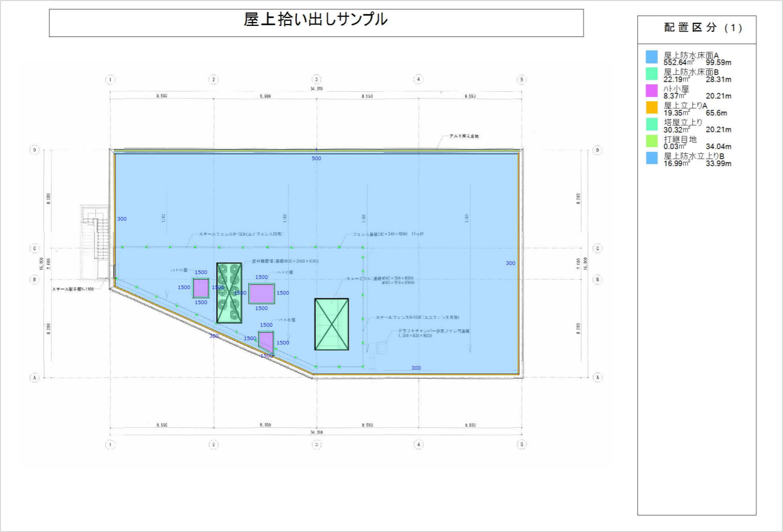Click the legend label 打継目地
This screenshot has width=783, height=532.
pos(680,139)
